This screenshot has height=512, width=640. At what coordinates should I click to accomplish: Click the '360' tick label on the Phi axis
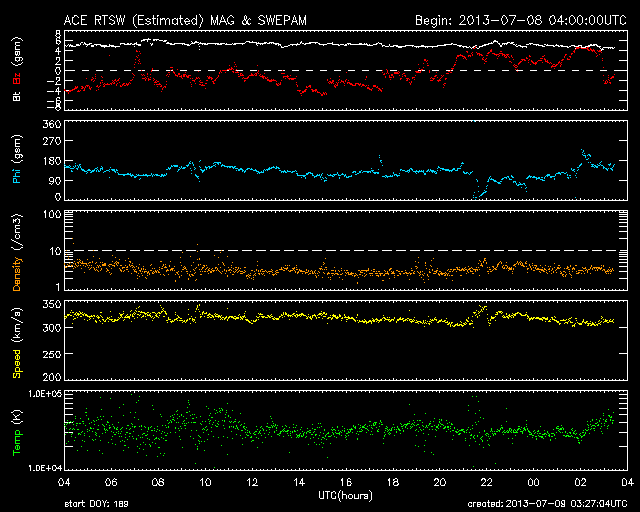point(52,124)
